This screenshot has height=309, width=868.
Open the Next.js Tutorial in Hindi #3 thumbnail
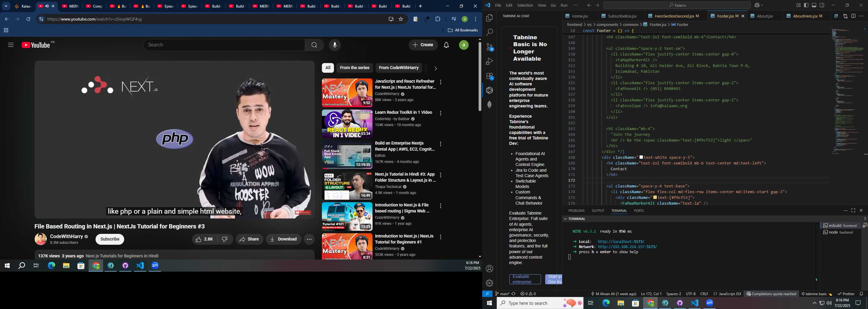point(347,186)
